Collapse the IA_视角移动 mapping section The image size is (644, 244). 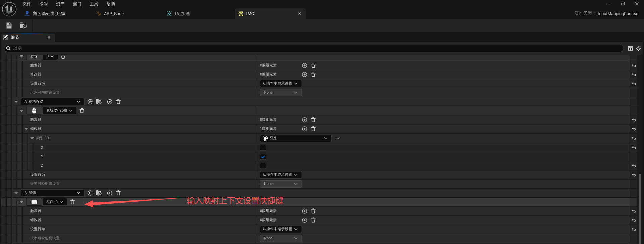pos(16,102)
